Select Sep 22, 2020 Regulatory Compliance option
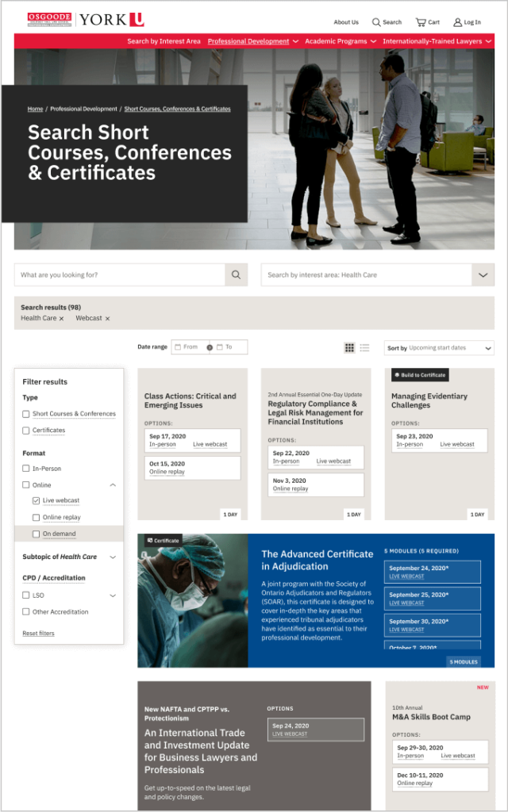This screenshot has width=508, height=812. 316,458
